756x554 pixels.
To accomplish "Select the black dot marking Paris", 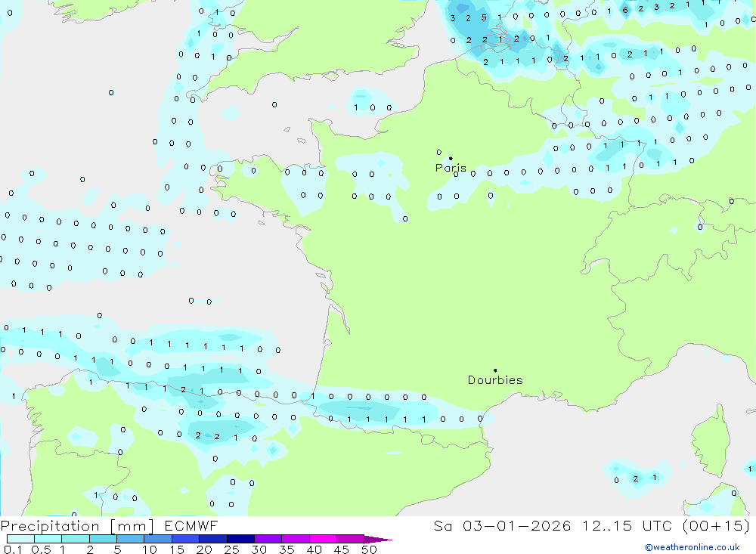I will [451, 158].
